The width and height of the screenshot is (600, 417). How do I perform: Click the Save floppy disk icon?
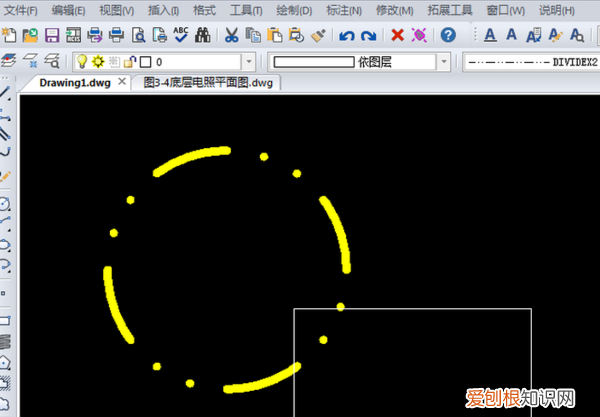tap(52, 35)
